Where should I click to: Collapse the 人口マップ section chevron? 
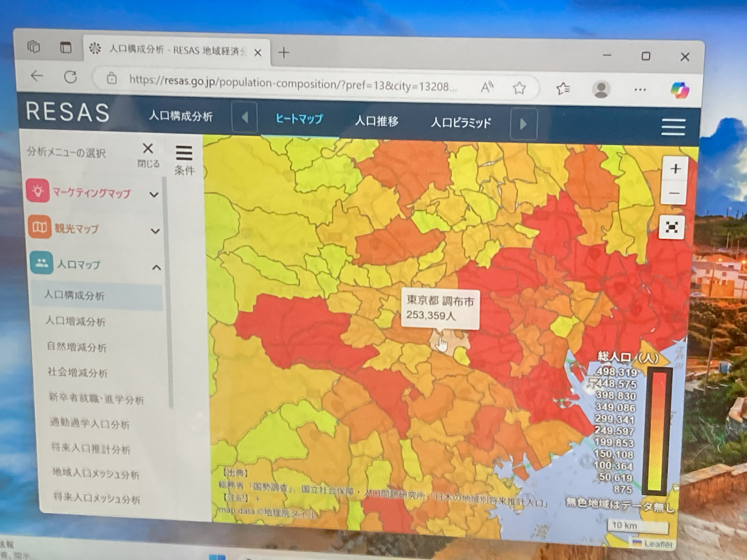coord(156,268)
